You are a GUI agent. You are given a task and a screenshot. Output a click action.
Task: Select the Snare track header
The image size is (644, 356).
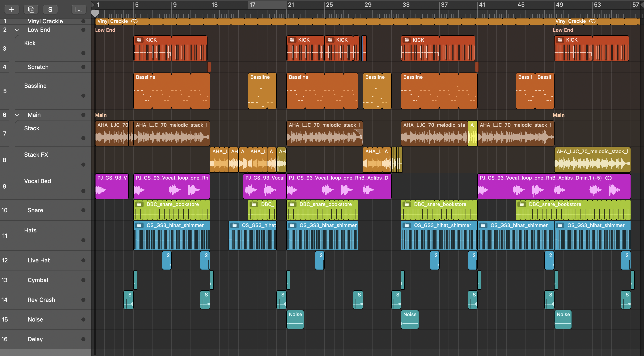click(45, 210)
